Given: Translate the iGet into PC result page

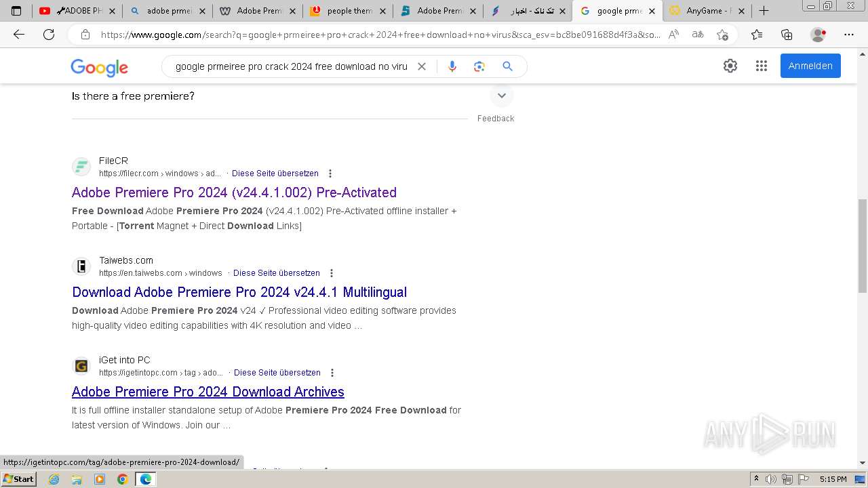Looking at the screenshot, I should pos(277,373).
